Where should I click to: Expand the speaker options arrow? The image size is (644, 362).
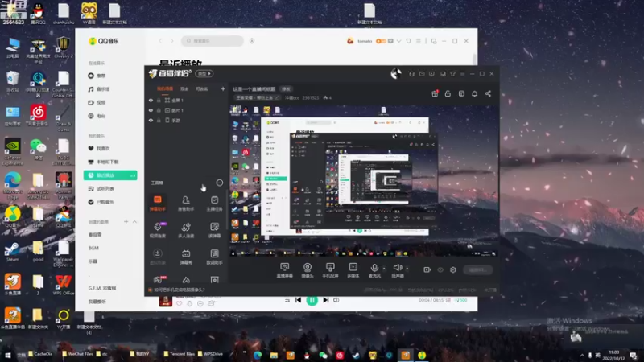tap(407, 269)
